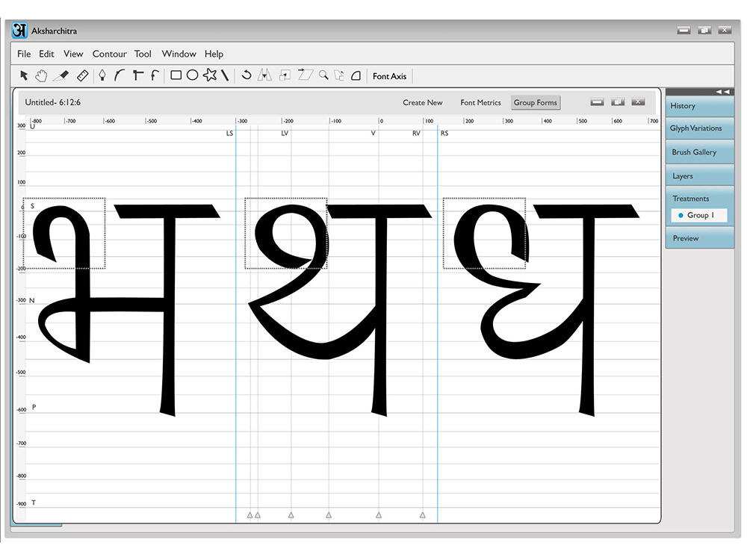Screen dimensions: 747x560
Task: Open the Window menu
Action: (x=179, y=54)
